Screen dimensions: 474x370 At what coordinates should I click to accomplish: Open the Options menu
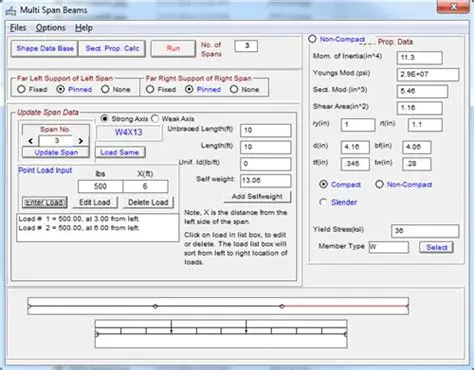click(x=51, y=28)
